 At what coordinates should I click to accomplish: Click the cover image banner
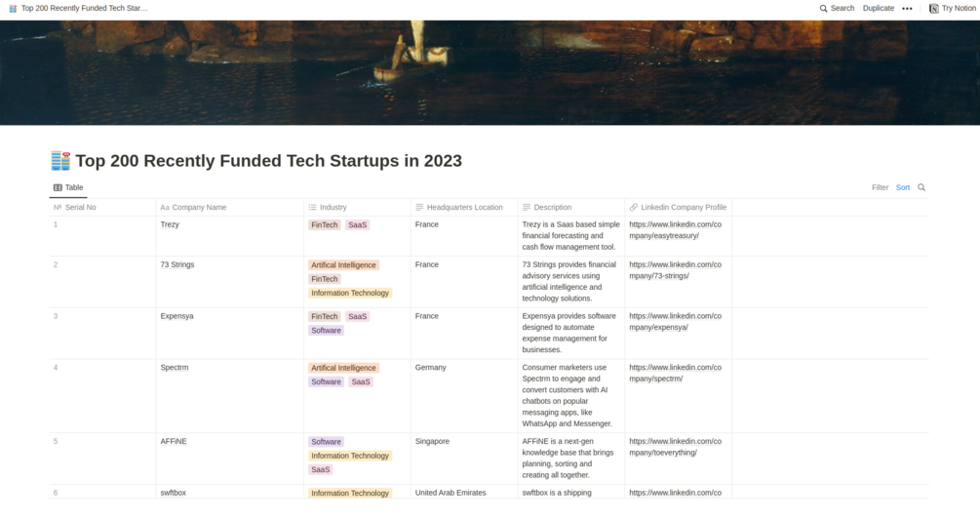[490, 72]
